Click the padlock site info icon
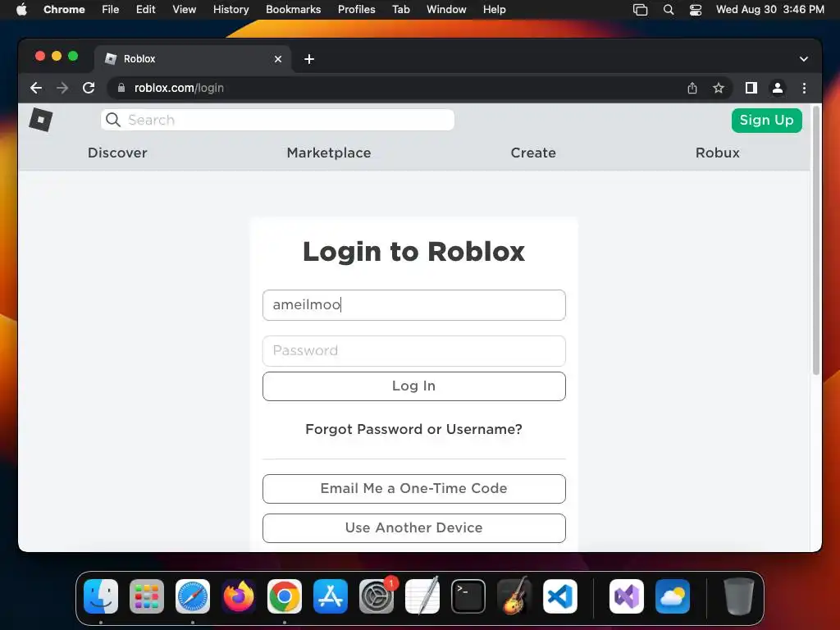Viewport: 840px width, 630px height. (x=121, y=88)
